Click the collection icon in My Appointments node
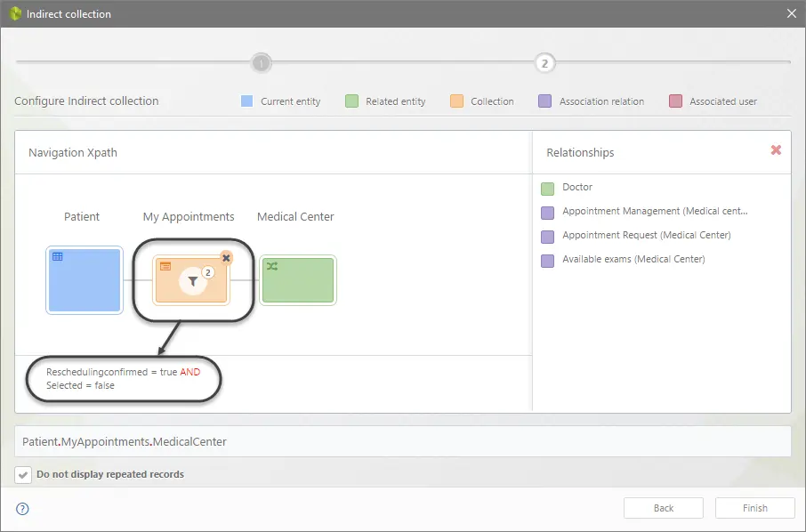This screenshot has width=806, height=532. pyautogui.click(x=165, y=266)
